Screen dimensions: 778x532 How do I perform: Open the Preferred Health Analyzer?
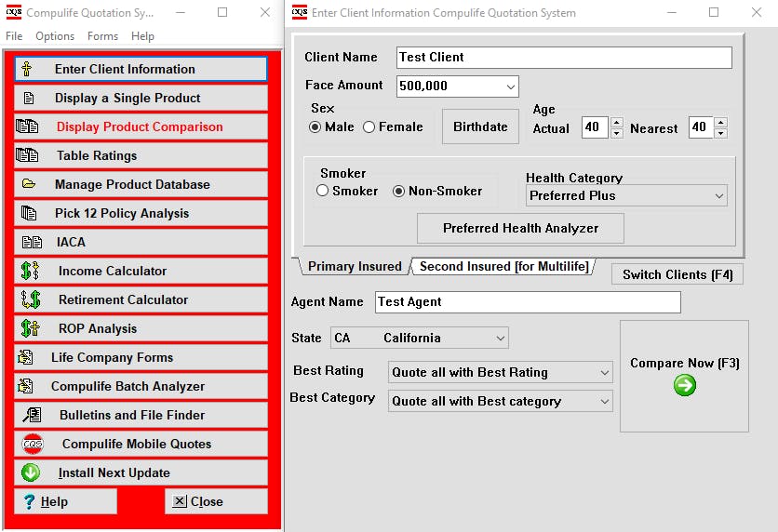click(x=520, y=228)
